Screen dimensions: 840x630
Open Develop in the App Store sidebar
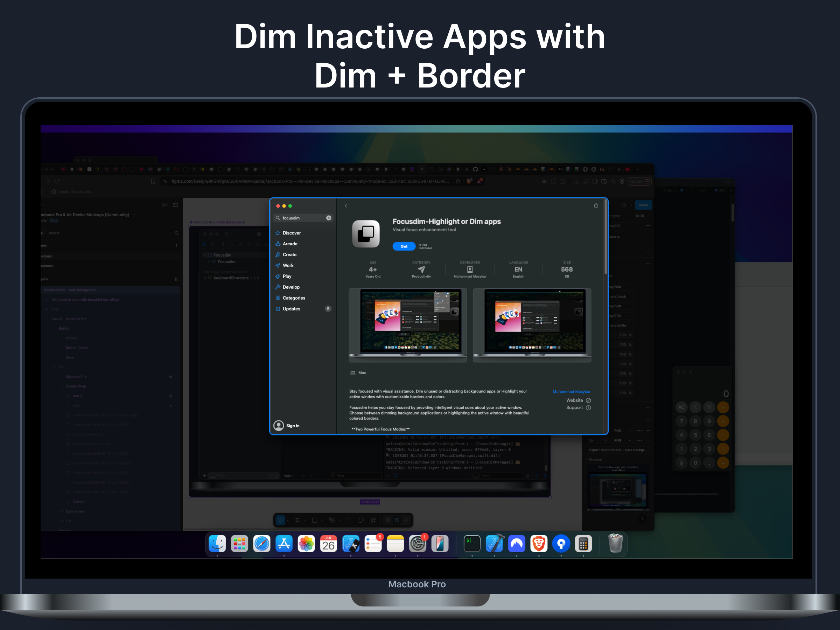coord(303,287)
